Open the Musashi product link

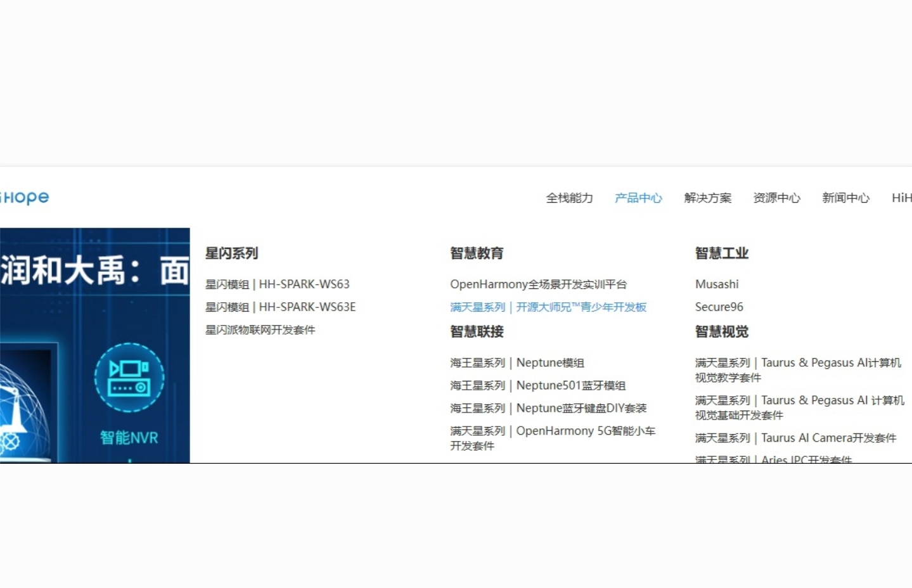(717, 284)
